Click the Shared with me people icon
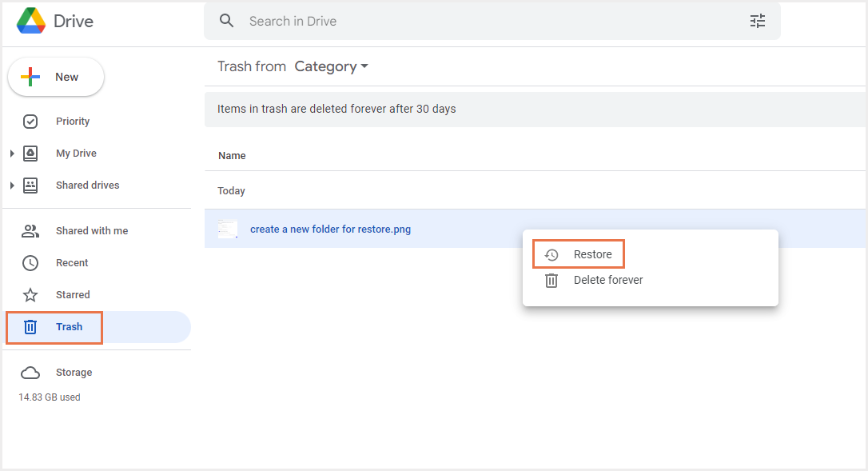This screenshot has width=868, height=471. tap(30, 231)
